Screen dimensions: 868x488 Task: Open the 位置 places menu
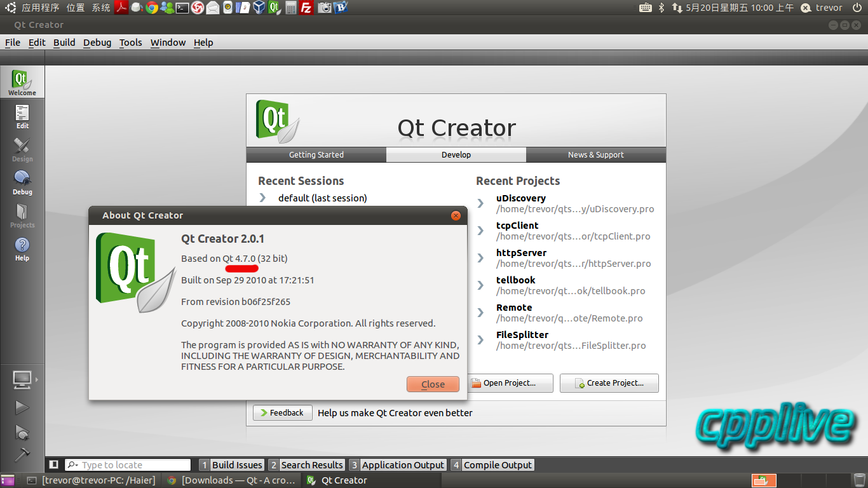pyautogui.click(x=76, y=8)
